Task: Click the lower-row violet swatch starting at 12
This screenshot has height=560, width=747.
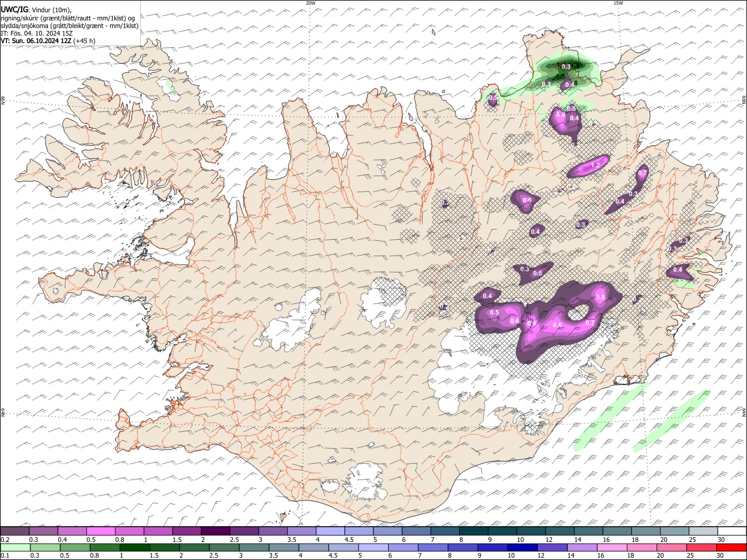Action: pos(552,547)
